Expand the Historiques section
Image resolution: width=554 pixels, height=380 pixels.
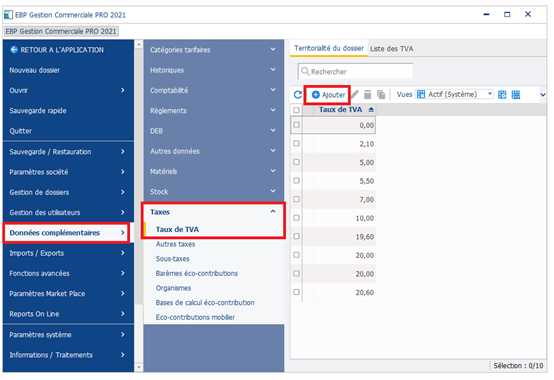(213, 70)
